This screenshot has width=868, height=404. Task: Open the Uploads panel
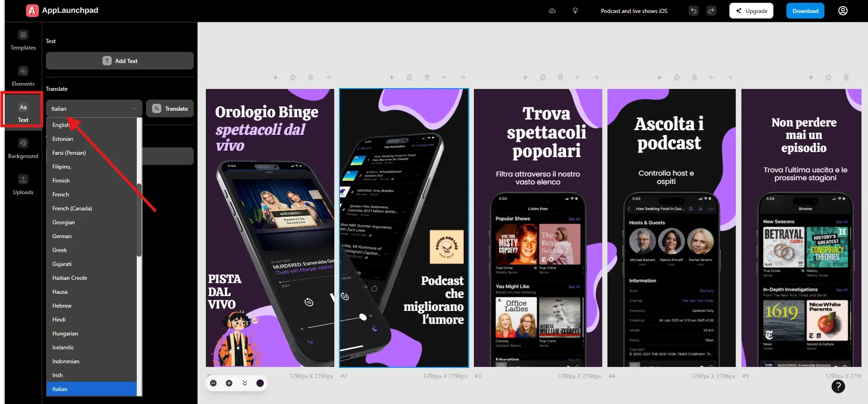(x=23, y=185)
